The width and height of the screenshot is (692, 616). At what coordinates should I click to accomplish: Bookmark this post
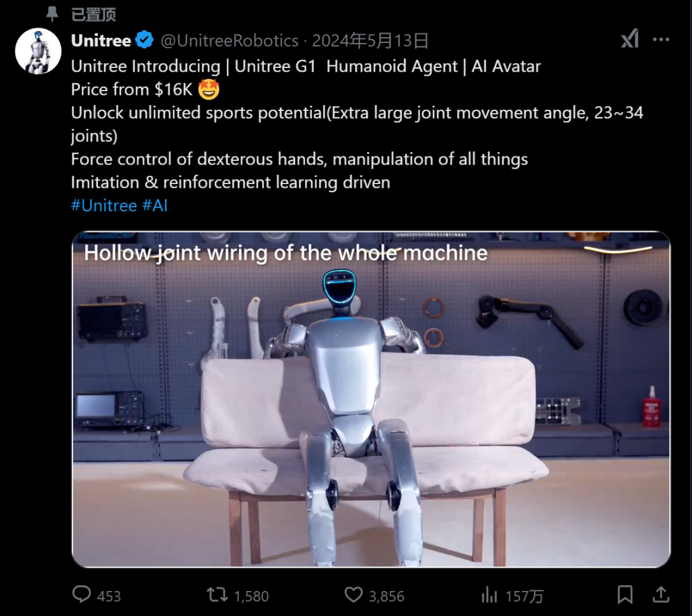click(625, 594)
